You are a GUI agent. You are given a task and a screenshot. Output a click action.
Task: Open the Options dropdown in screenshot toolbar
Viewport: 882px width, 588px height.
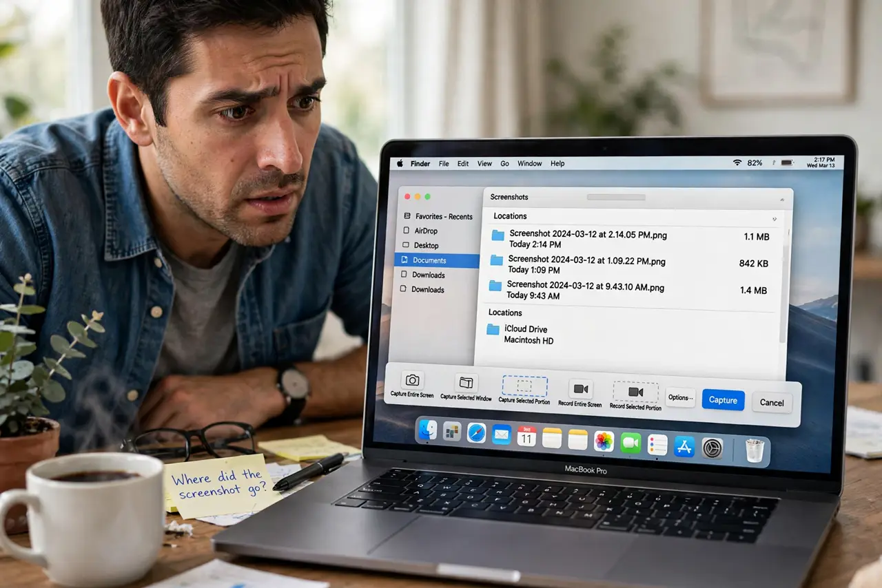point(680,397)
